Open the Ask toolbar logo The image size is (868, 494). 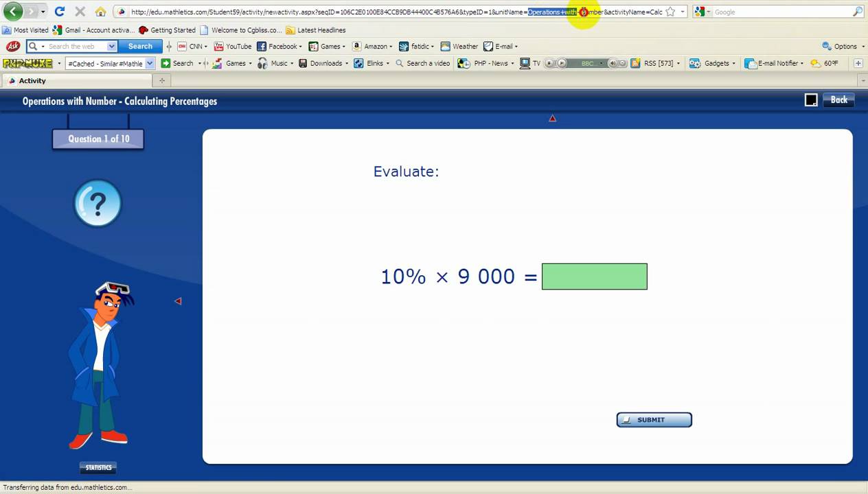pyautogui.click(x=13, y=46)
